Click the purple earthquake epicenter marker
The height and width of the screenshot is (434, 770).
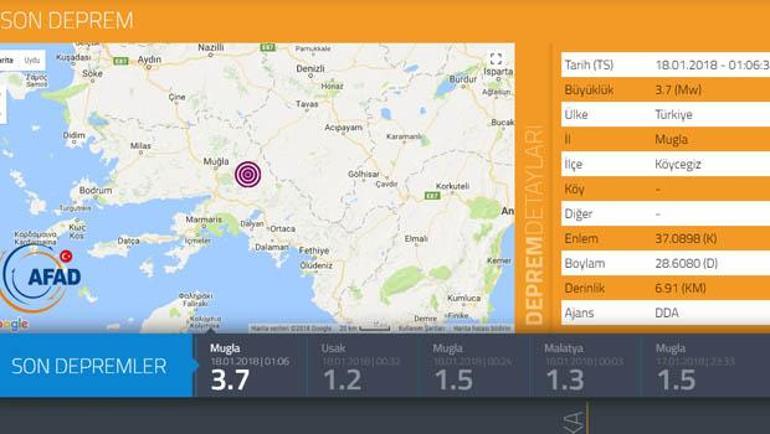[x=248, y=175]
